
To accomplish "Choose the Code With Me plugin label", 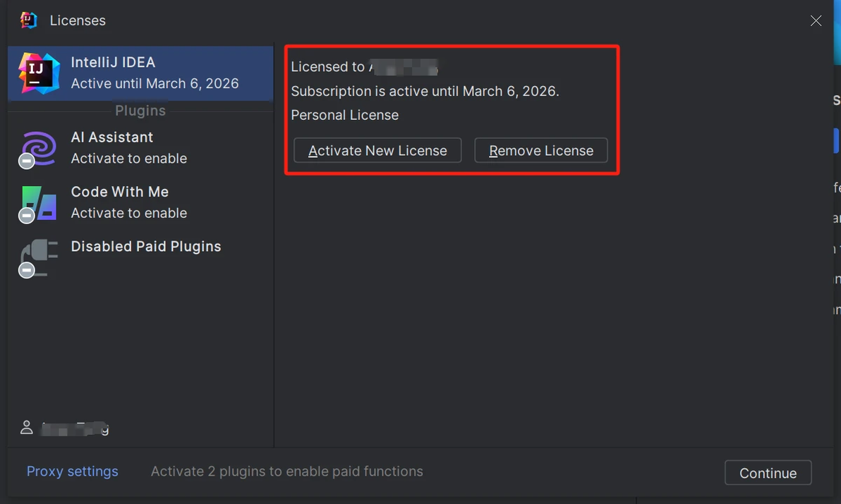I will tap(120, 192).
